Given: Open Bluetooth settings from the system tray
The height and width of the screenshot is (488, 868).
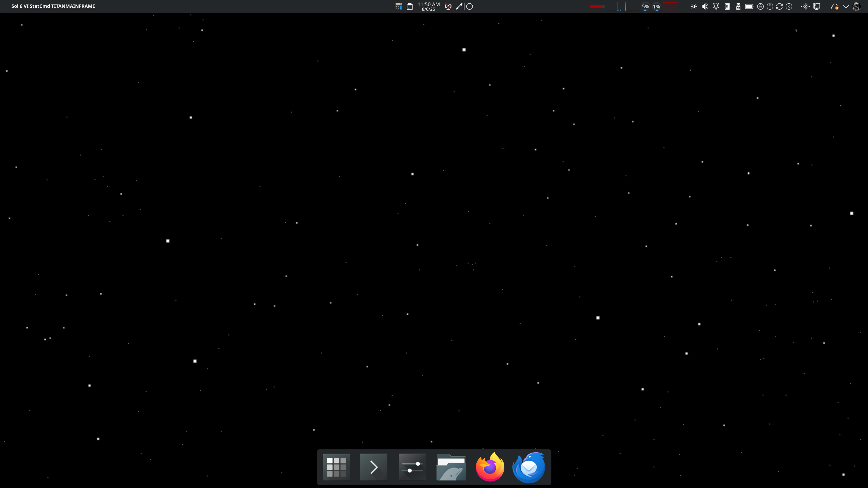Looking at the screenshot, I should (x=806, y=6).
